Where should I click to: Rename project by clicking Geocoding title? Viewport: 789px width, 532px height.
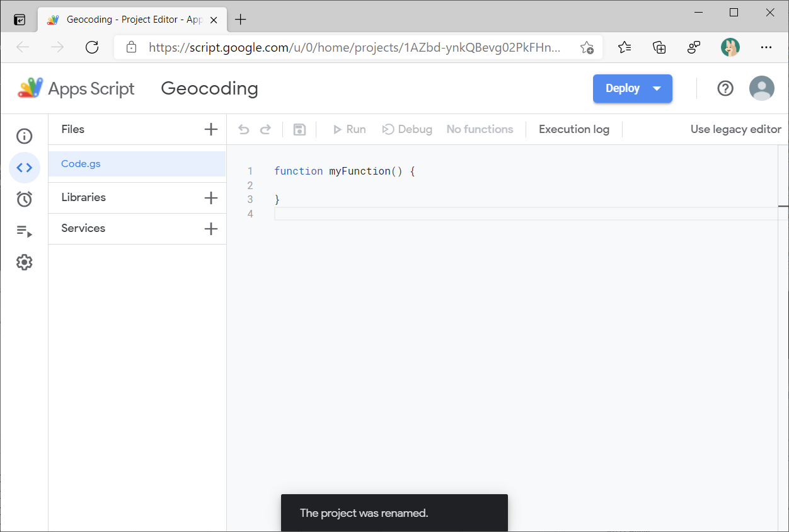click(x=209, y=88)
